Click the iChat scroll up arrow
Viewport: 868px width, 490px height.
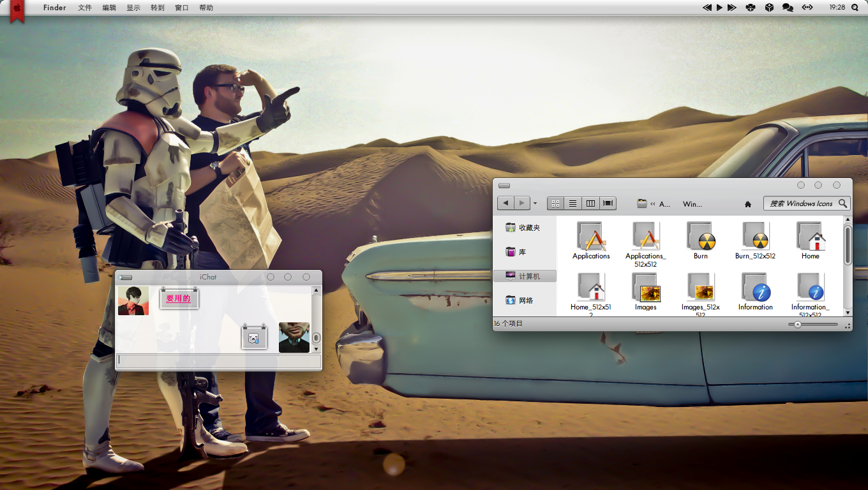click(x=316, y=290)
